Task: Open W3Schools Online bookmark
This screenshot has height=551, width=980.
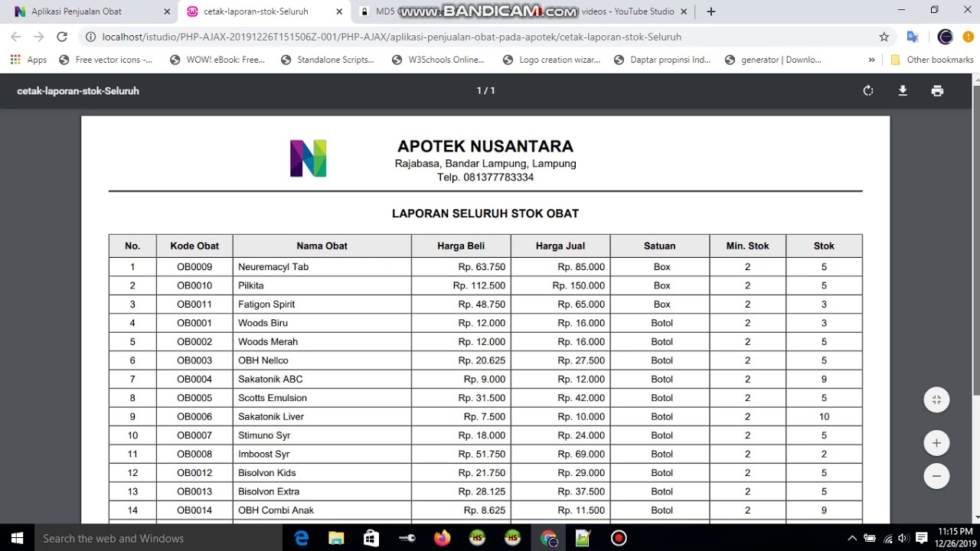Action: (438, 60)
